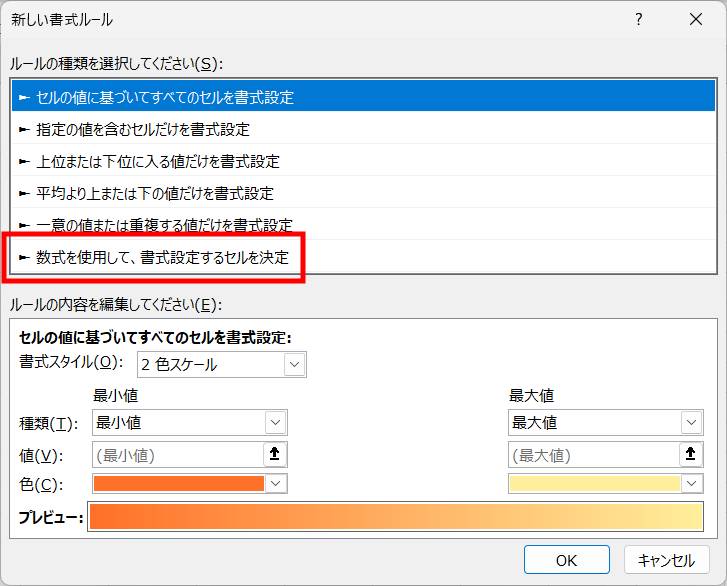Open the 最大値 type dropdown
The height and width of the screenshot is (586, 727).
(x=606, y=422)
